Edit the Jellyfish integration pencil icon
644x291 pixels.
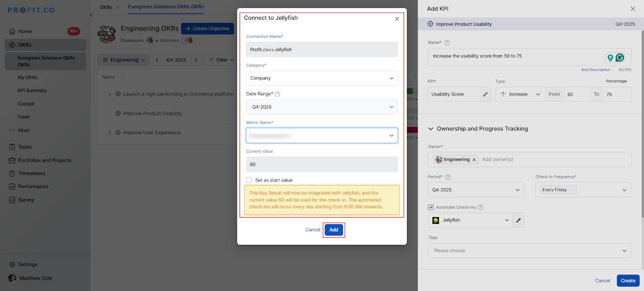pyautogui.click(x=518, y=220)
